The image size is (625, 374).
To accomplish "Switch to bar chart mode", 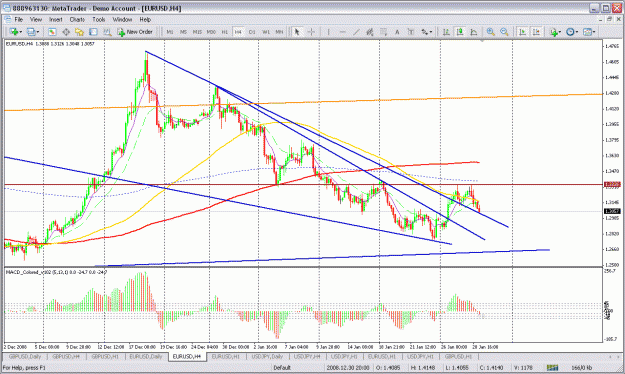I will coord(446,32).
